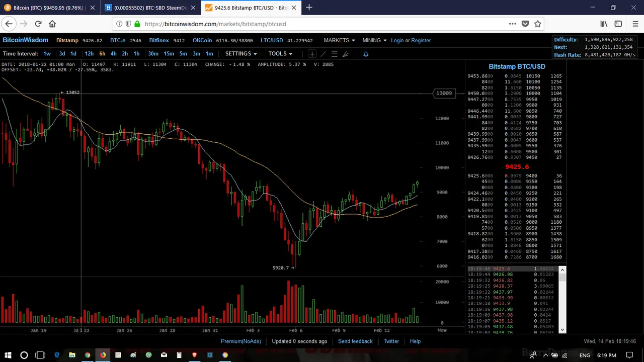Close the Bitcoin (BTC) $9459.95 tab

[x=93, y=8]
